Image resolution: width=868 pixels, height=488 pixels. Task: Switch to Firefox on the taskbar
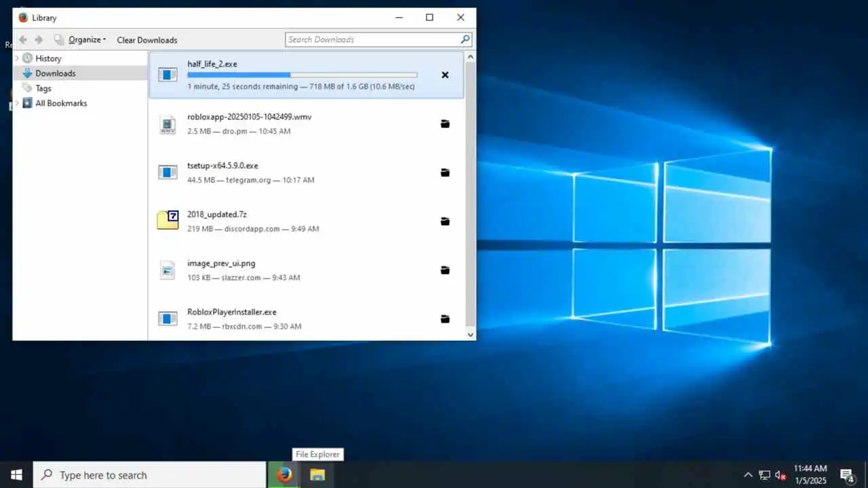284,475
